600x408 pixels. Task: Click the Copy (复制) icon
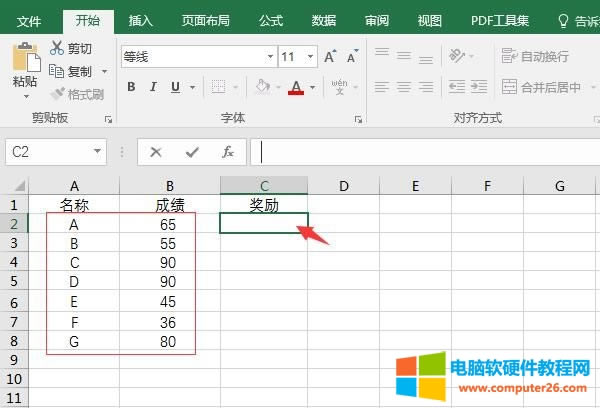[57, 71]
